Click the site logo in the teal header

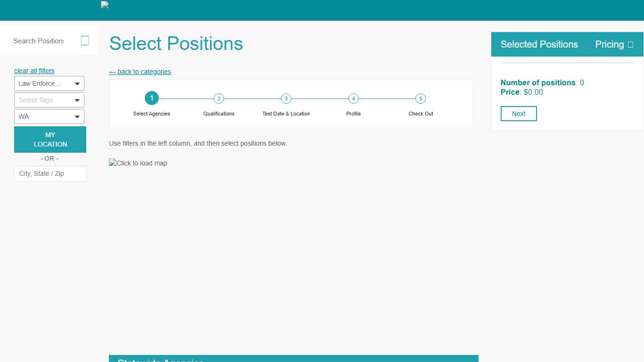click(104, 5)
